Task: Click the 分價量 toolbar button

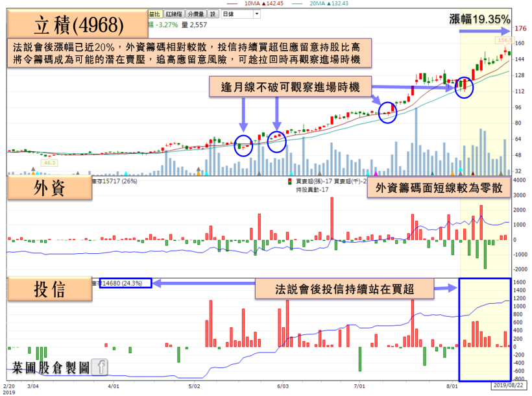Action: click(196, 14)
